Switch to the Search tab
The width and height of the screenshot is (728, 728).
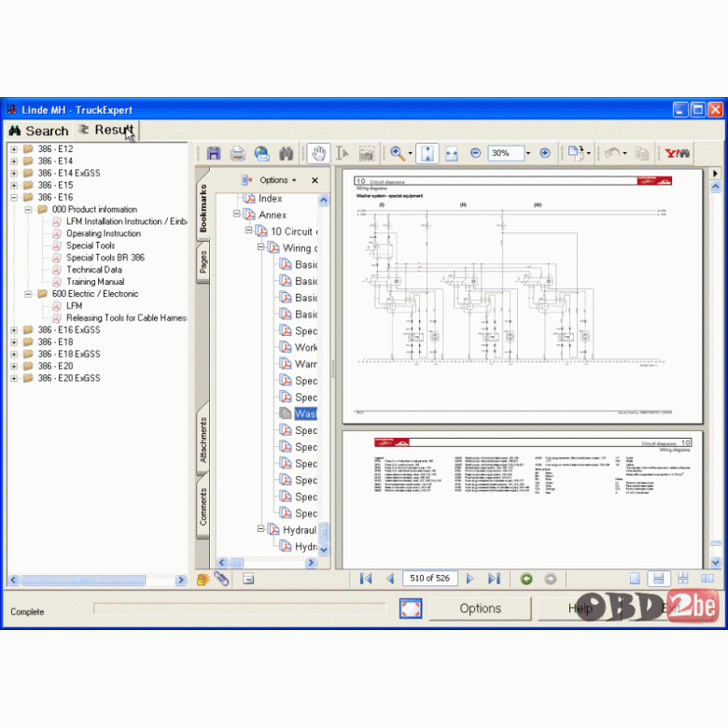39,131
